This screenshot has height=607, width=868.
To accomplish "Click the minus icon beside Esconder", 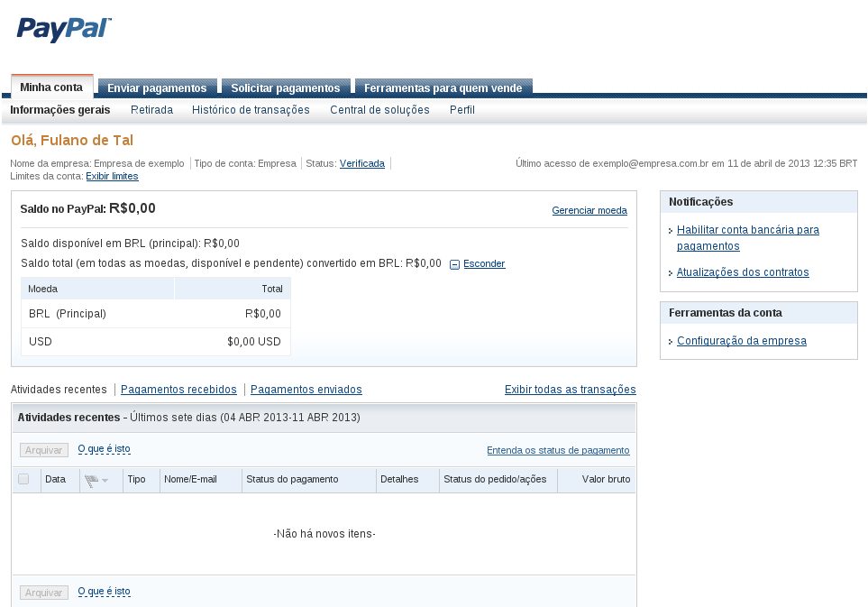I will pyautogui.click(x=454, y=265).
